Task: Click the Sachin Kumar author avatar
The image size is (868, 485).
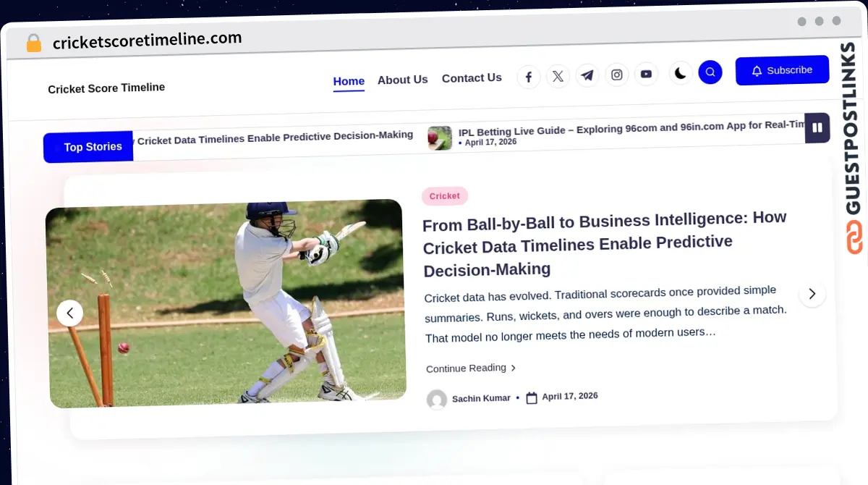Action: pos(437,400)
